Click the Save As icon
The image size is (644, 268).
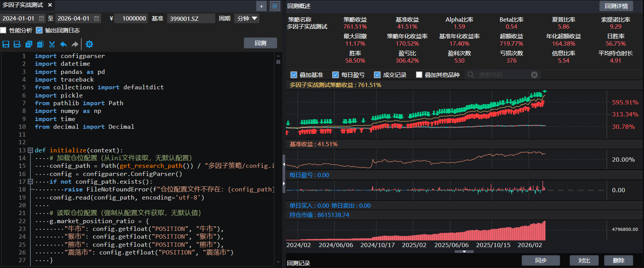tap(17, 44)
